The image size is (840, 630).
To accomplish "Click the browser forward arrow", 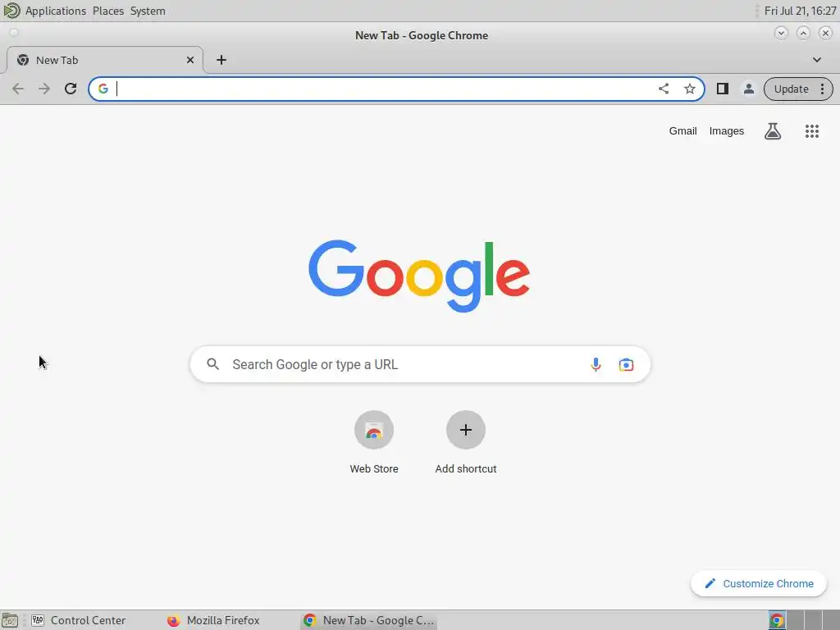I will [44, 89].
